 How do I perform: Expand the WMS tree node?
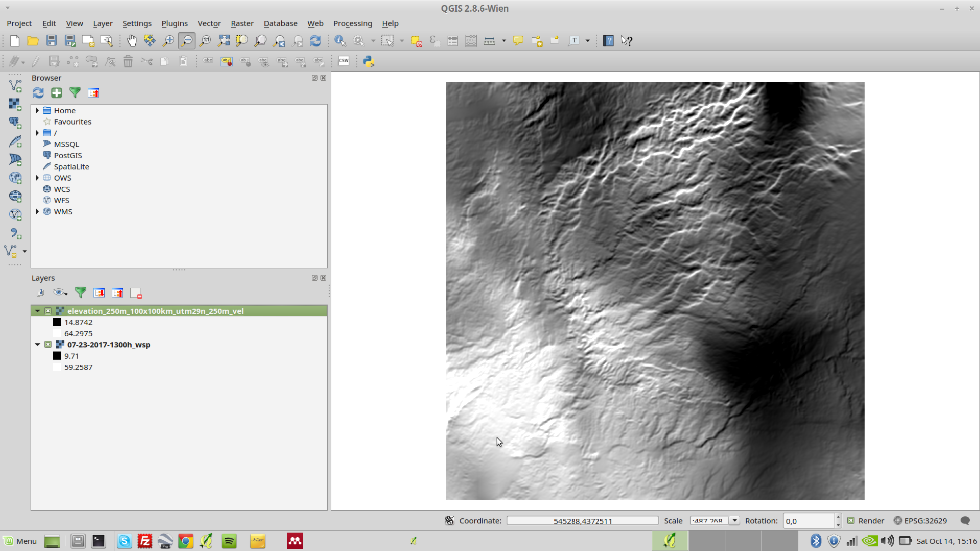37,211
